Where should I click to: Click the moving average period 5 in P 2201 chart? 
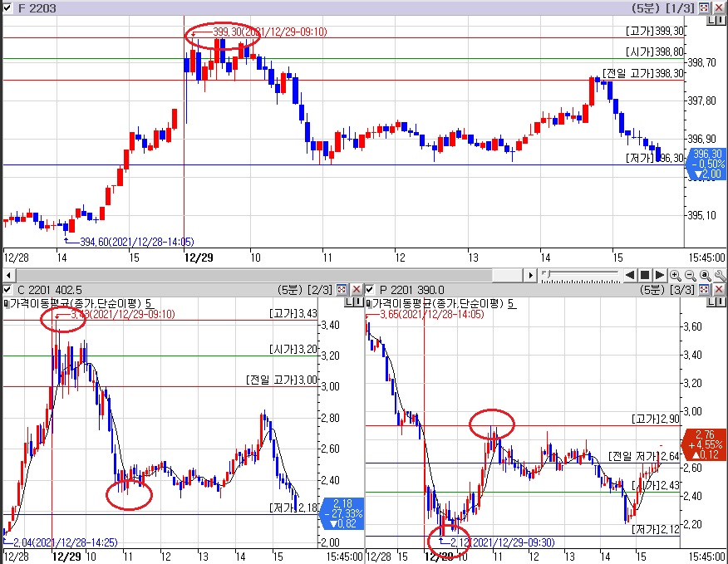click(x=510, y=303)
